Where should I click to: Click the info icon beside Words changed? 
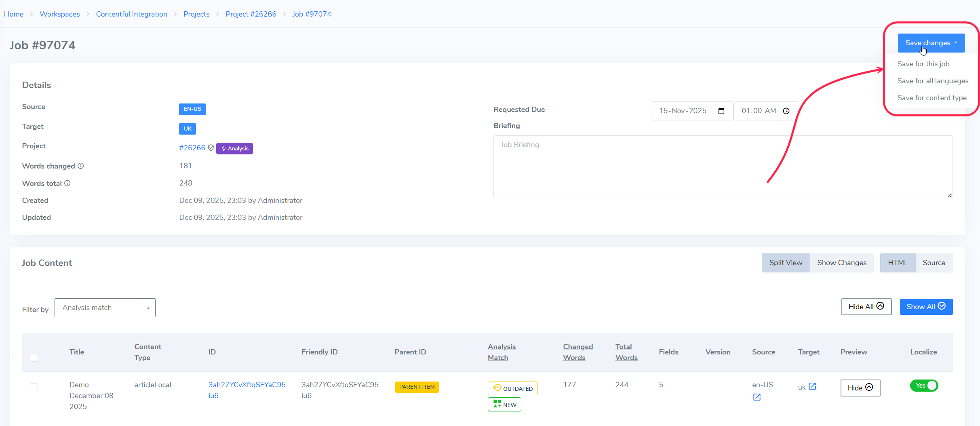[x=81, y=166]
